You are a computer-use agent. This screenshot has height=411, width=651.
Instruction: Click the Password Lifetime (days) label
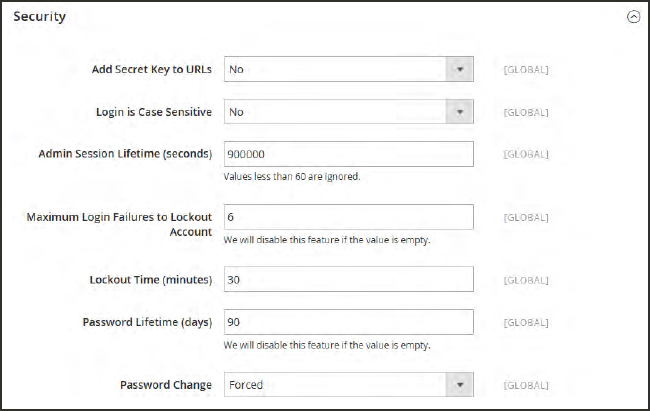pos(147,322)
